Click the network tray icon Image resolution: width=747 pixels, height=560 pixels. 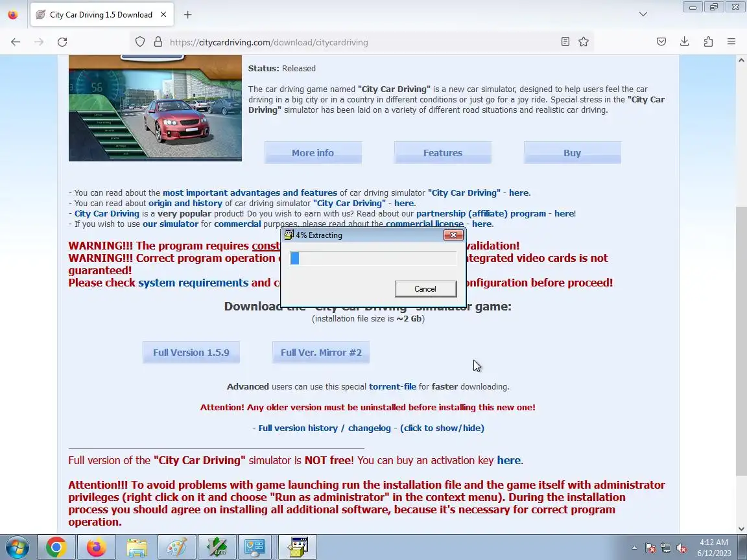[x=665, y=548]
